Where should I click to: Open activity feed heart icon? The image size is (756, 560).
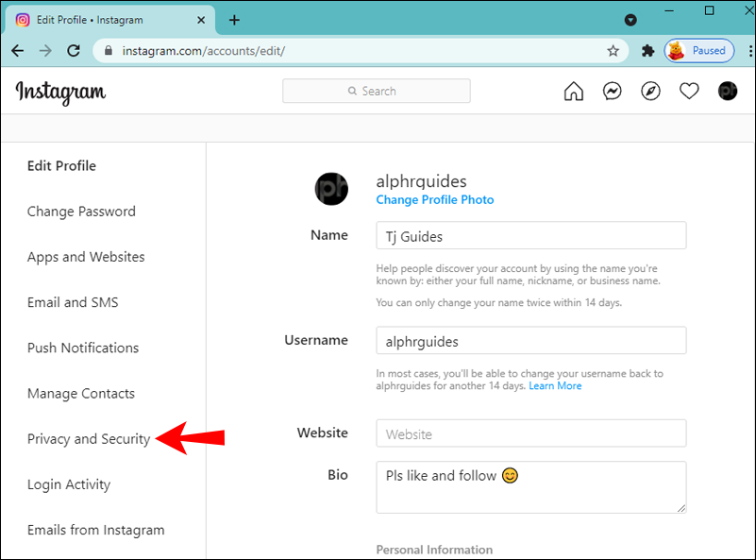point(689,91)
